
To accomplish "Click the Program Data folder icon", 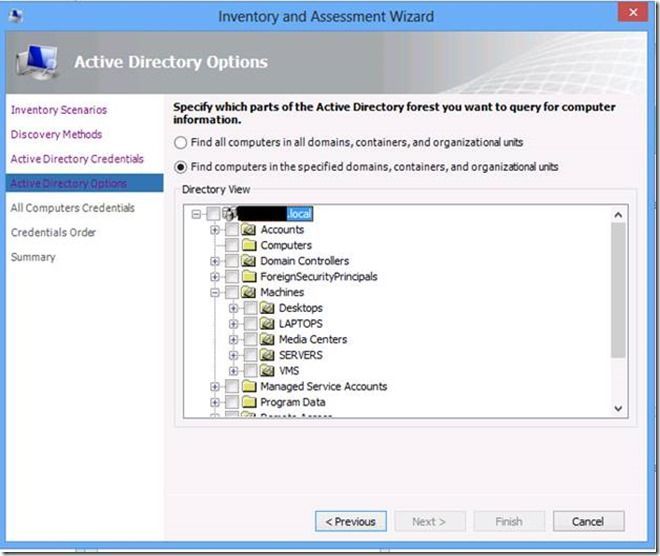I will point(249,402).
